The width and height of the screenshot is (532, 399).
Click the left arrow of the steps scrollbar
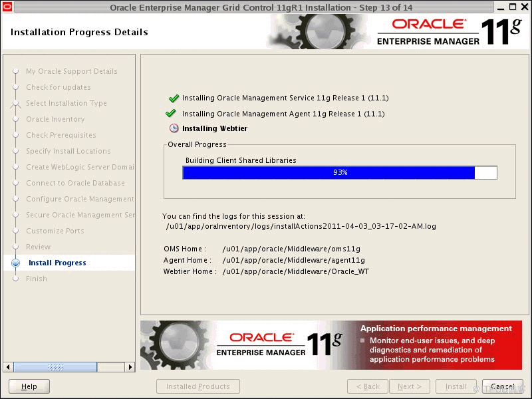click(8, 367)
